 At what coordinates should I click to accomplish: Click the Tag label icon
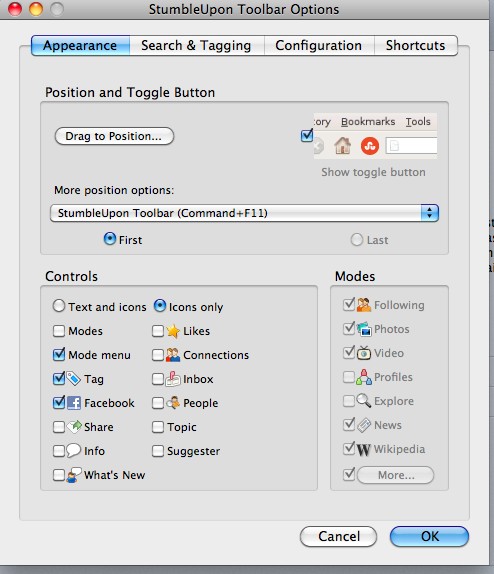tap(74, 379)
